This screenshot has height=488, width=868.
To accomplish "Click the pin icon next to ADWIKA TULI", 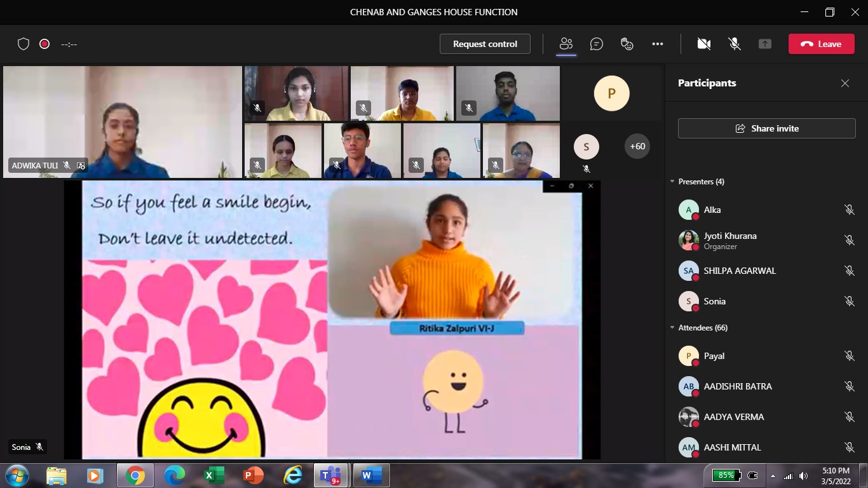I will pos(81,165).
